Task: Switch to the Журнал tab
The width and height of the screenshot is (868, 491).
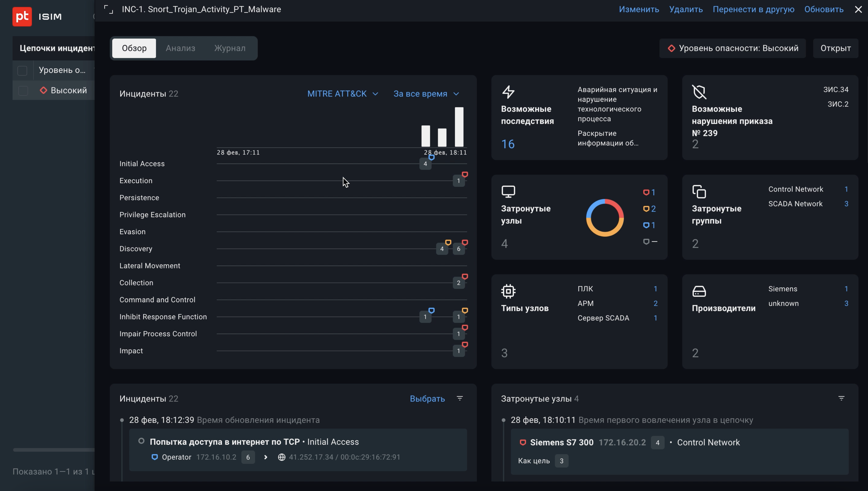Action: point(230,48)
